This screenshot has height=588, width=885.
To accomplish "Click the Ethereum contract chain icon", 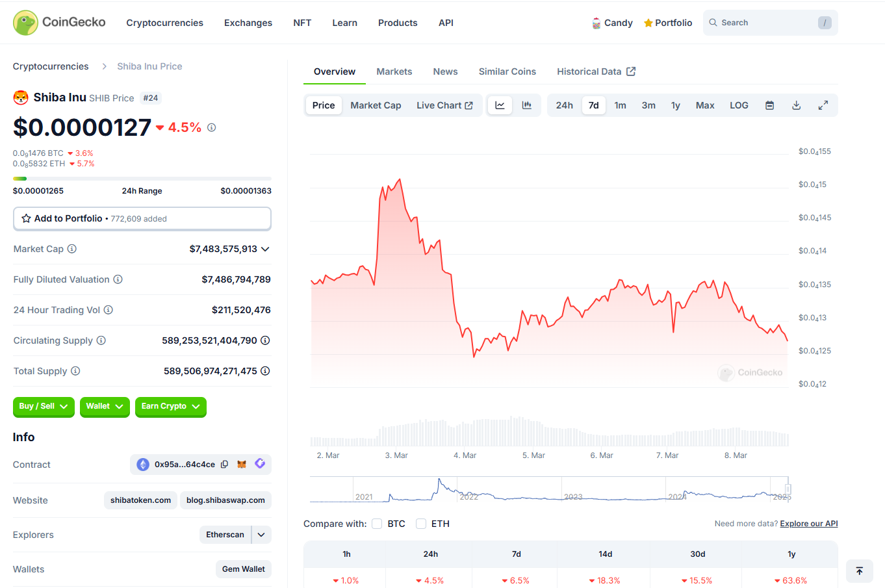I will pyautogui.click(x=143, y=465).
